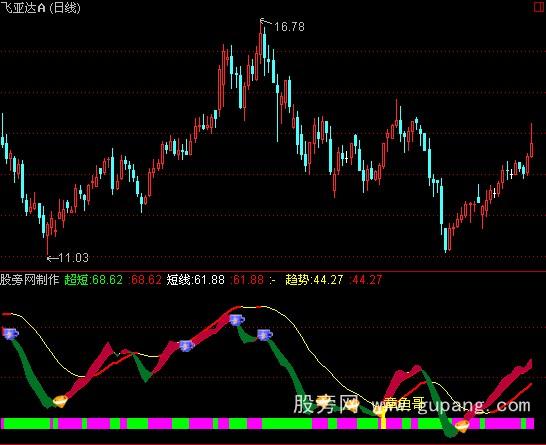Viewport: 546px width, 445px height.
Task: Click the 股旁网制作 indicator name
Action: (x=30, y=280)
